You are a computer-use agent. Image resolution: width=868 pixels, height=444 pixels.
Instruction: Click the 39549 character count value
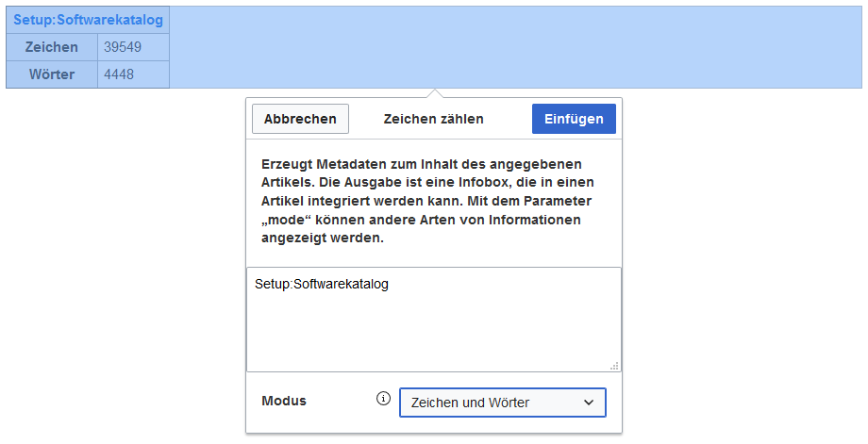[123, 47]
